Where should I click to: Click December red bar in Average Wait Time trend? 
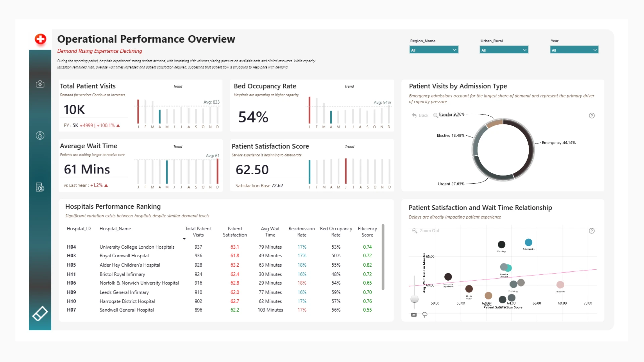217,171
